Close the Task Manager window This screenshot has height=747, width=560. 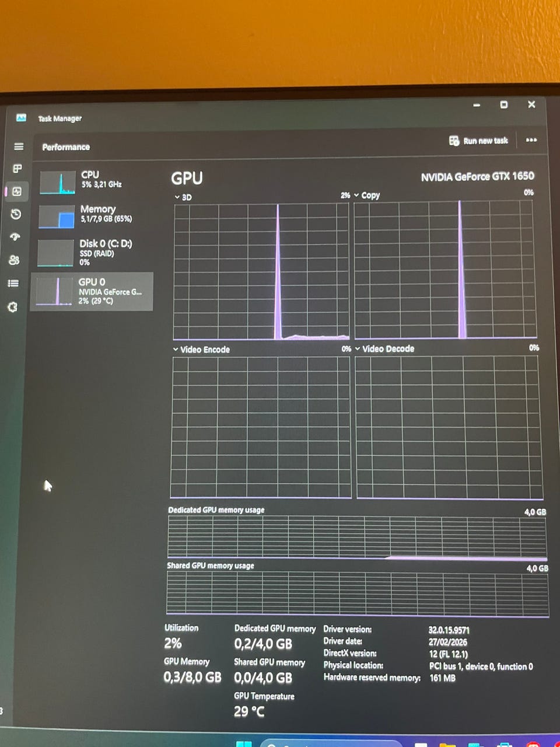coord(531,104)
